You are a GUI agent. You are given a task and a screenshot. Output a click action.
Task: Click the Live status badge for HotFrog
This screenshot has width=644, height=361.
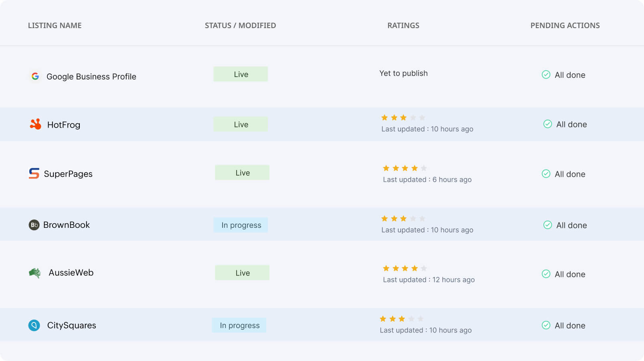point(241,124)
